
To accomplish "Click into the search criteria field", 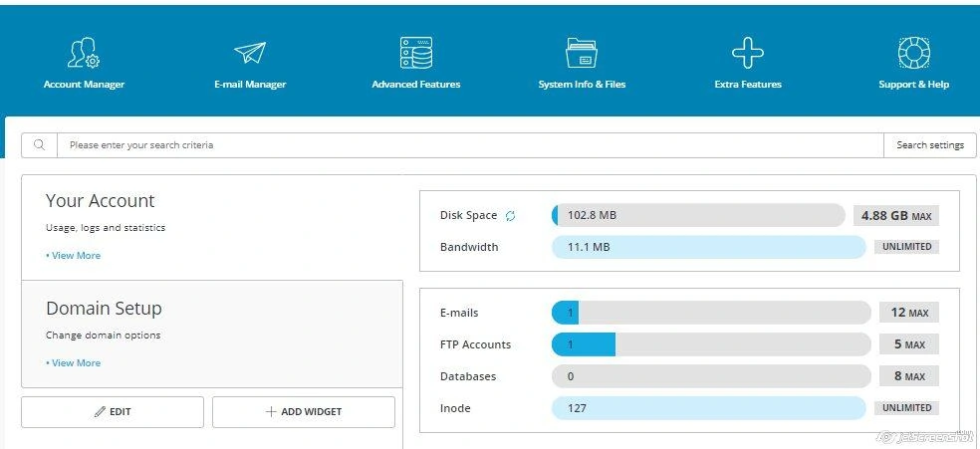I will 468,145.
